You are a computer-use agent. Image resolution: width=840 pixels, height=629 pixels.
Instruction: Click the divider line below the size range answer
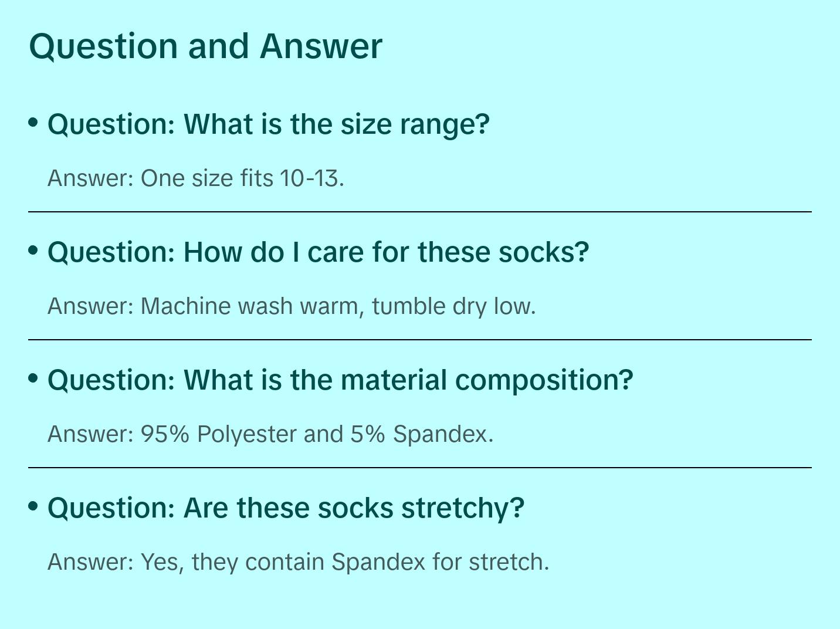pos(419,212)
